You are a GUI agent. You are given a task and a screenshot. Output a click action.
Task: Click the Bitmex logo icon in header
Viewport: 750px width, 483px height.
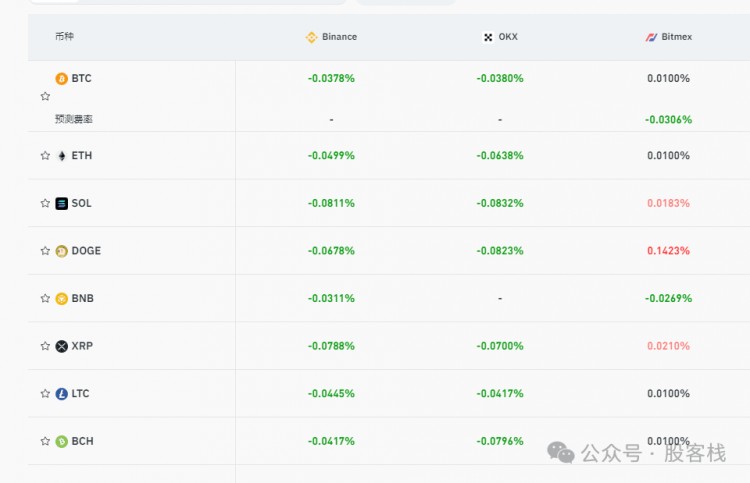coord(651,37)
